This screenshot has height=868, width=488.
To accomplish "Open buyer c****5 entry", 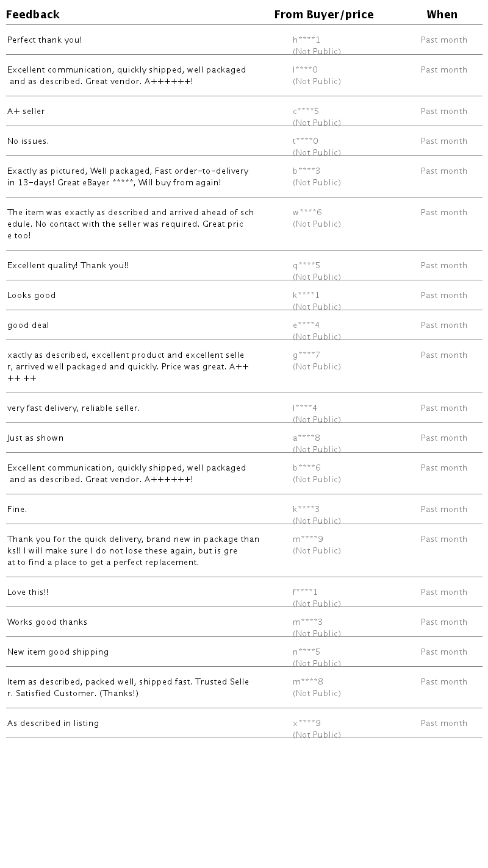I will (x=306, y=112).
